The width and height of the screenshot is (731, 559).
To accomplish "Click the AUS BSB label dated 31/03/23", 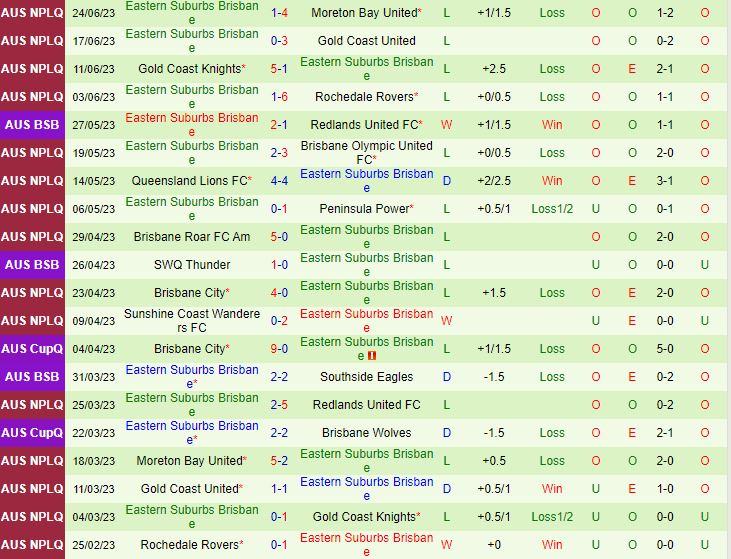I will click(x=32, y=377).
